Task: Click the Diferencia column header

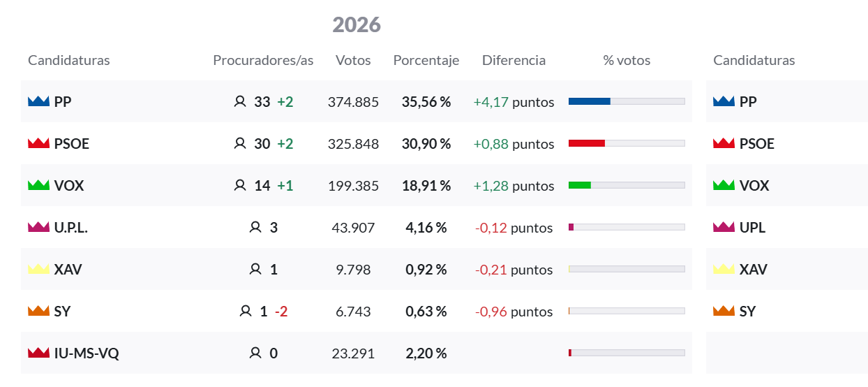Action: point(514,60)
